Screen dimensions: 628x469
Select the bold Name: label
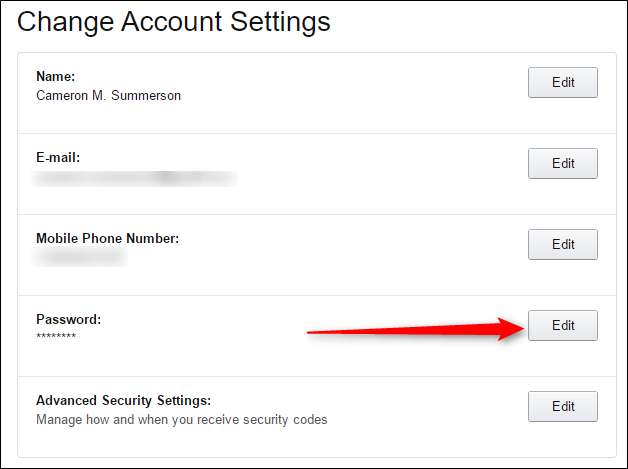[x=56, y=76]
